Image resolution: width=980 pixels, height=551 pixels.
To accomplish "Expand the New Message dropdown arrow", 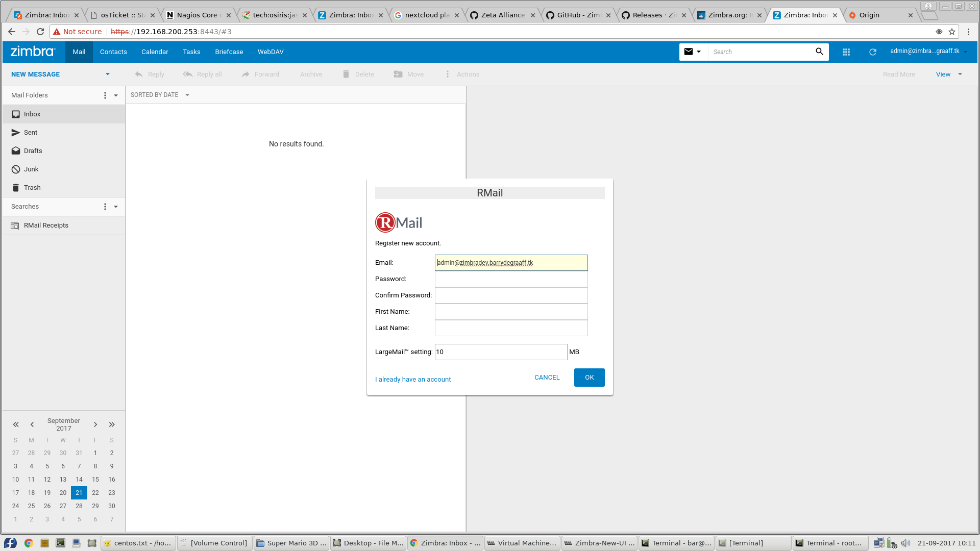I will pos(108,74).
